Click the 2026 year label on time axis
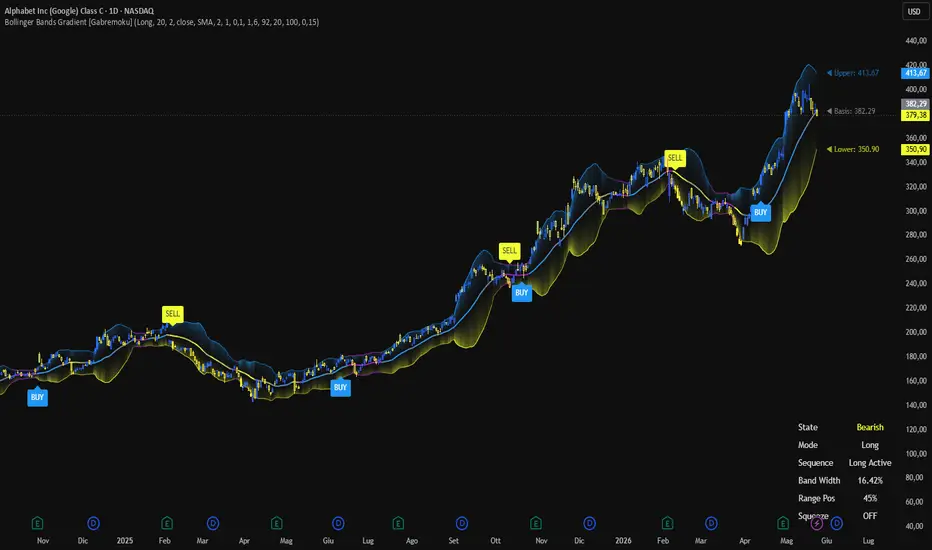 pyautogui.click(x=623, y=540)
